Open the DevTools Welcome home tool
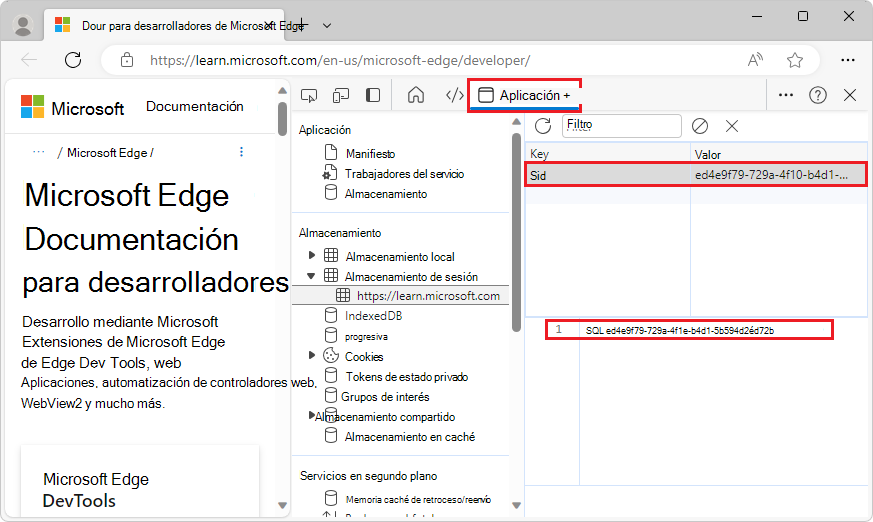The image size is (873, 522). click(415, 95)
